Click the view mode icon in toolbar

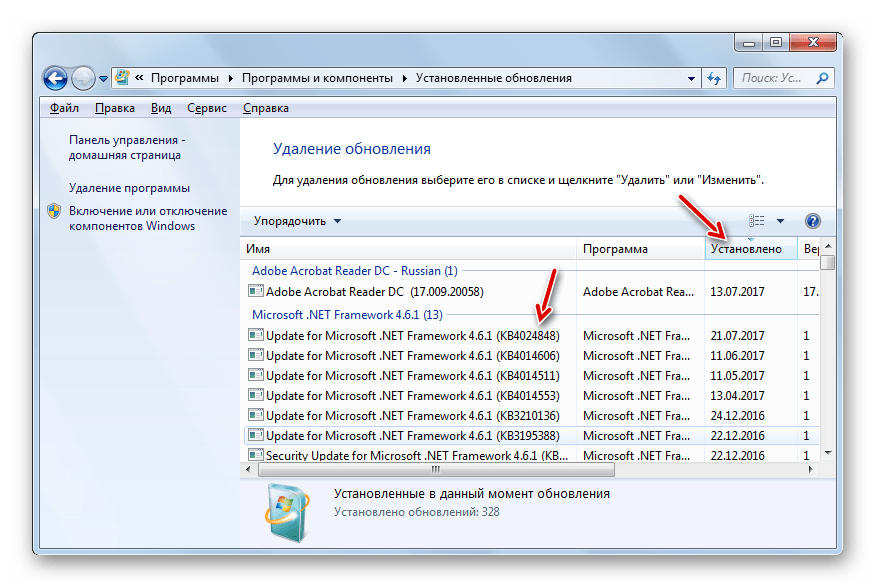[757, 221]
